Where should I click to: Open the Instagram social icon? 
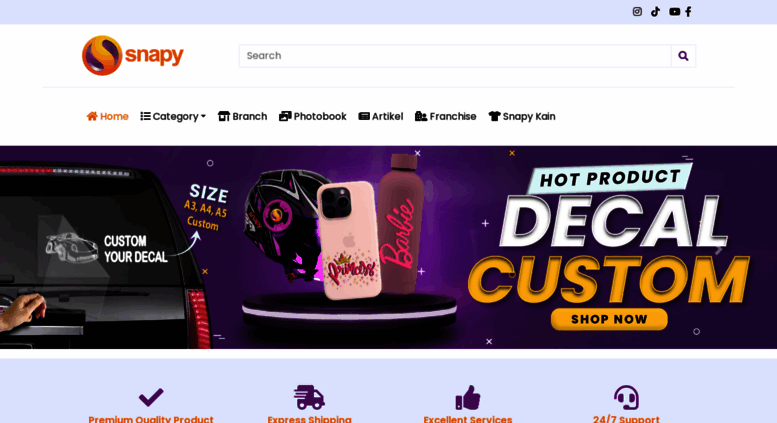coord(637,11)
